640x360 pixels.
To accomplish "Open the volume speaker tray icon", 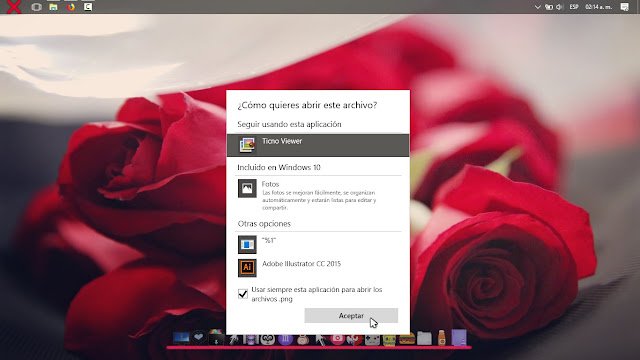I will (x=559, y=7).
